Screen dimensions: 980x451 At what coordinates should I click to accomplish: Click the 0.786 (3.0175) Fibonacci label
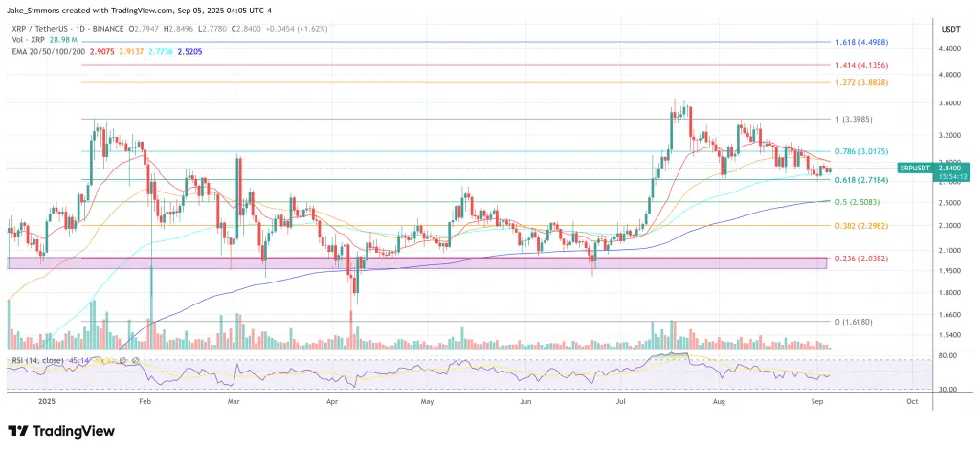coord(862,151)
